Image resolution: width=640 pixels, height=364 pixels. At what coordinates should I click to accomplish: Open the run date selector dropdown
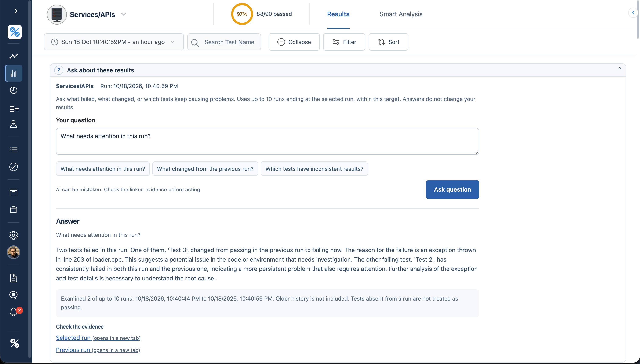114,42
